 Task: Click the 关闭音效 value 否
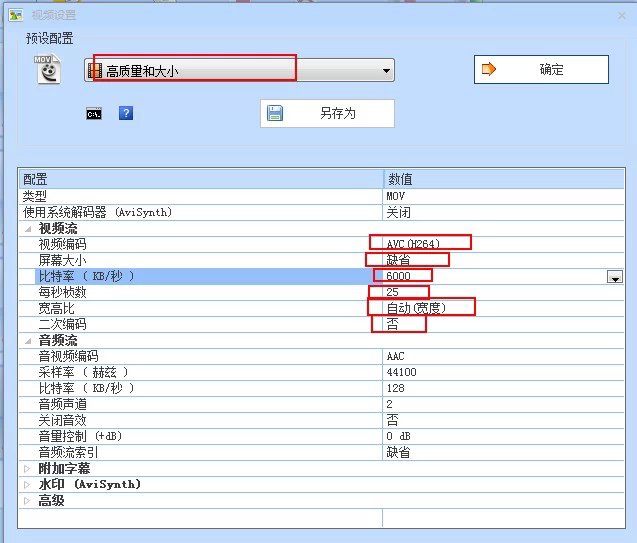(392, 420)
